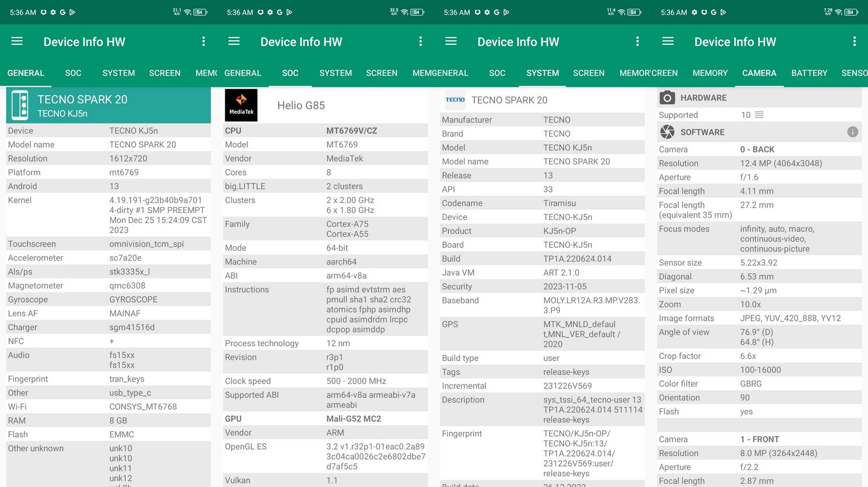This screenshot has width=868, height=487.
Task: Tap the teal TECNO SPARK 20 header banner
Action: (x=108, y=106)
